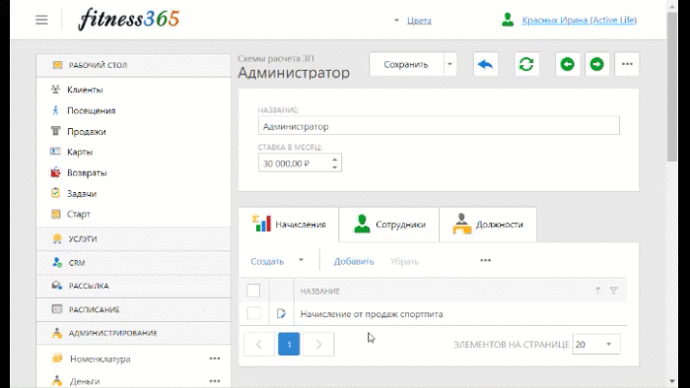Viewport: 690px width, 388px height.
Task: Open the edit icon for Начисление от продаж спортпита
Action: click(281, 314)
